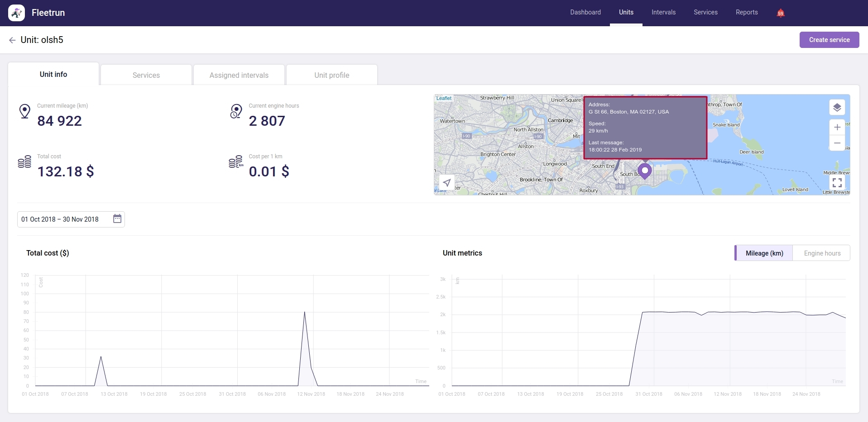Switch to the Services tab
Viewport: 868px width, 422px height.
146,75
